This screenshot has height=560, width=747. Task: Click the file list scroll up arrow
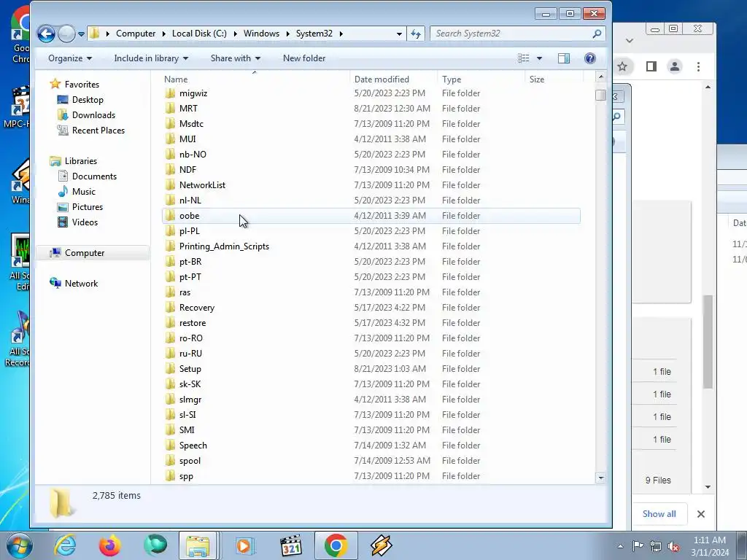click(x=600, y=77)
